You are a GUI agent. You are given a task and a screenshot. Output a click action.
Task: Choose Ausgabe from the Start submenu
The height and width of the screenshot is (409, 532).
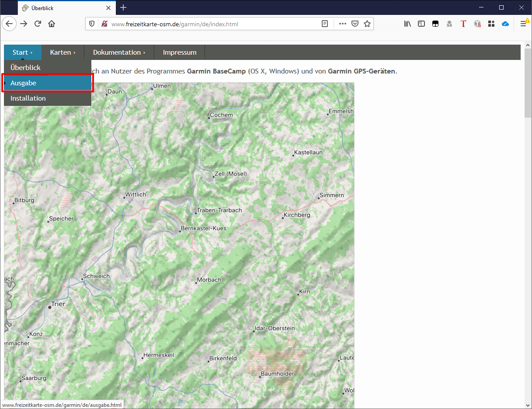48,83
